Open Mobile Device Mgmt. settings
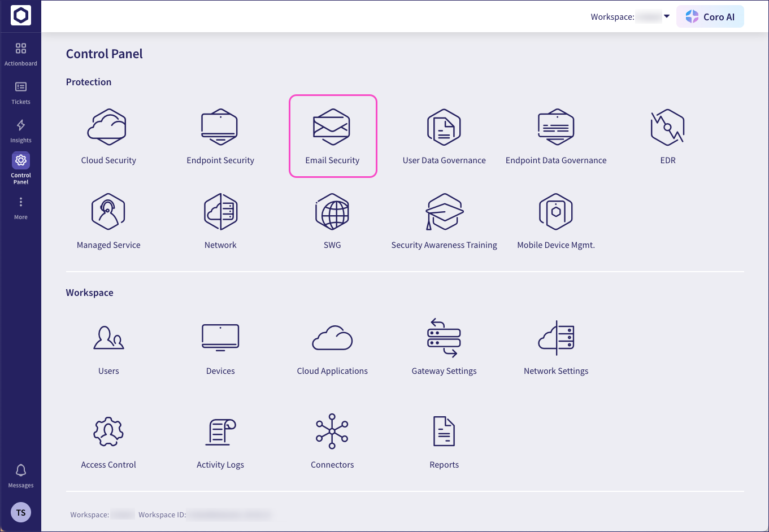 click(x=556, y=220)
